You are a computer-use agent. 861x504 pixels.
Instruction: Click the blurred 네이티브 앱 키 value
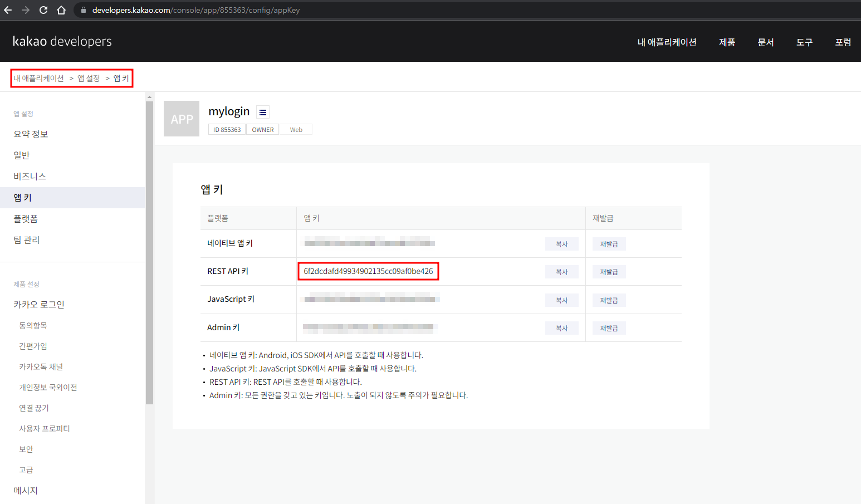pos(369,242)
